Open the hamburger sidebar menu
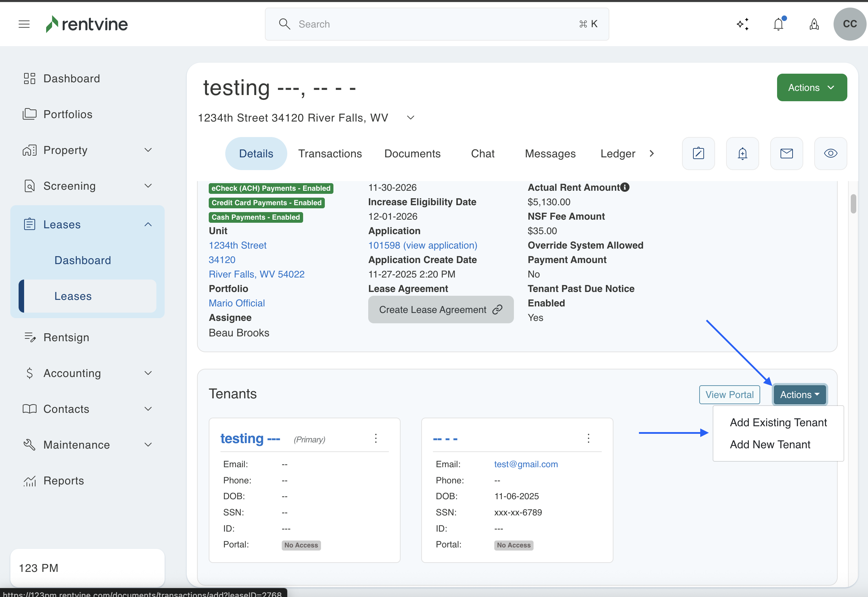The image size is (868, 597). click(x=24, y=24)
